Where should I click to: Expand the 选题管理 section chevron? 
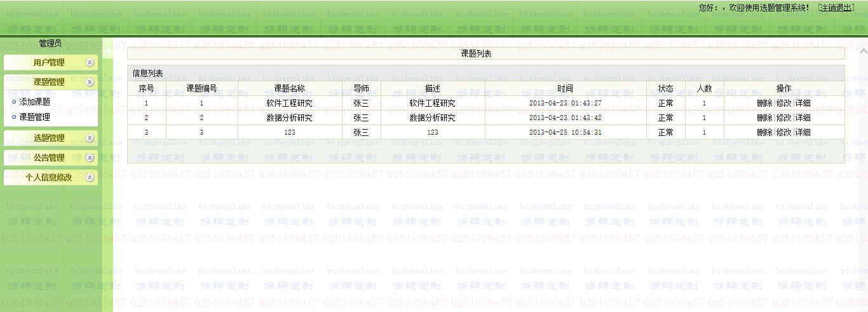tap(90, 138)
